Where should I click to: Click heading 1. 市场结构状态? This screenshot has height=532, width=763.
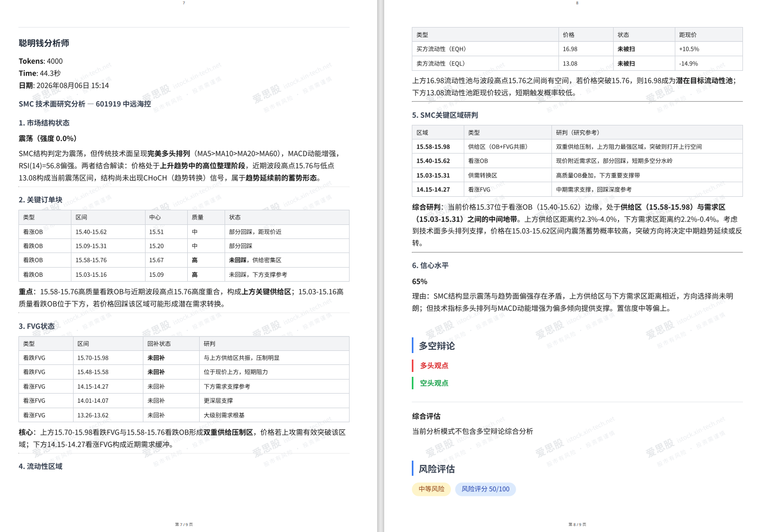pyautogui.click(x=44, y=123)
